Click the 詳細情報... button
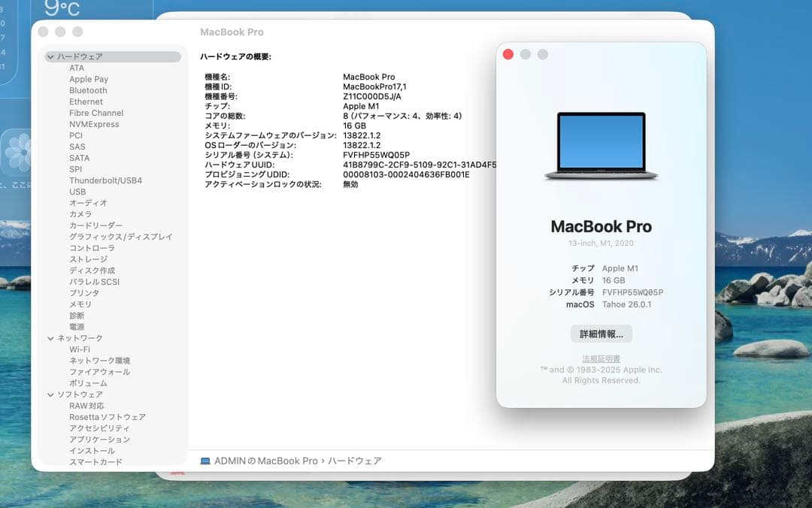 599,333
